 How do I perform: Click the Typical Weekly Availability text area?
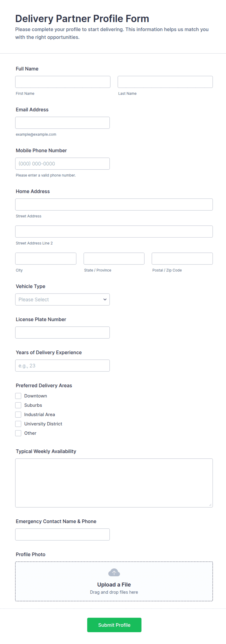pyautogui.click(x=114, y=483)
